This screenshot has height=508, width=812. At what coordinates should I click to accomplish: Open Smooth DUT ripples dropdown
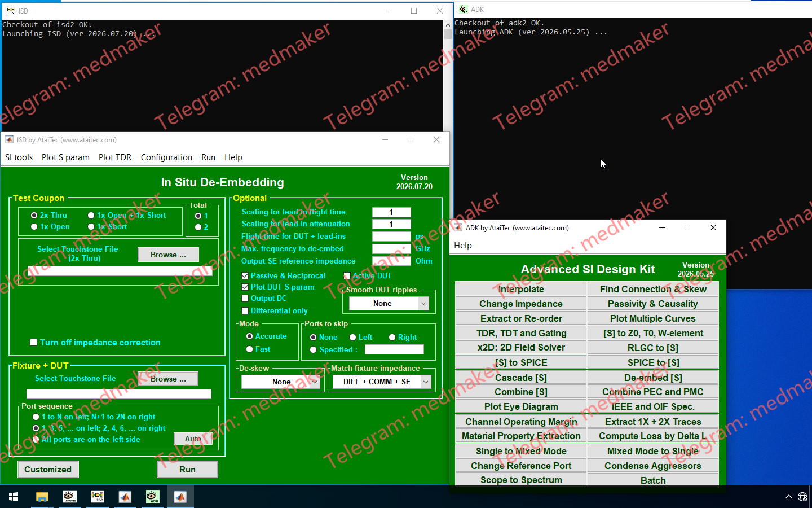pos(389,304)
